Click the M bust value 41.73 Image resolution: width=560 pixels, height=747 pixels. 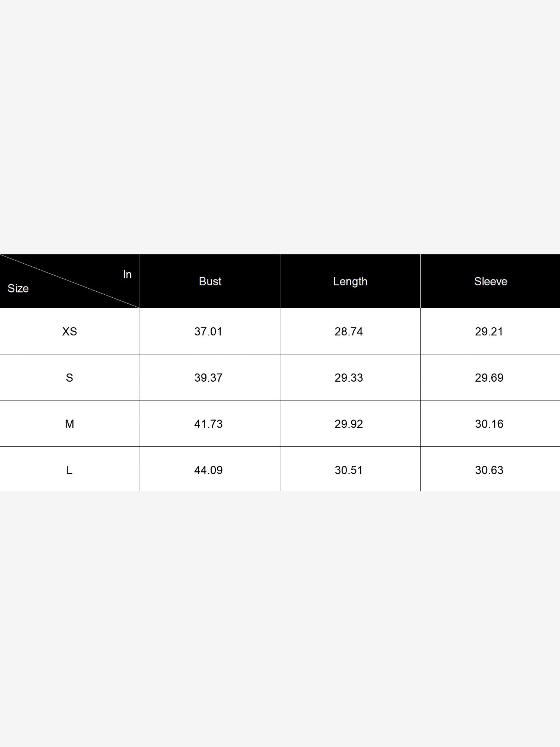[208, 424]
